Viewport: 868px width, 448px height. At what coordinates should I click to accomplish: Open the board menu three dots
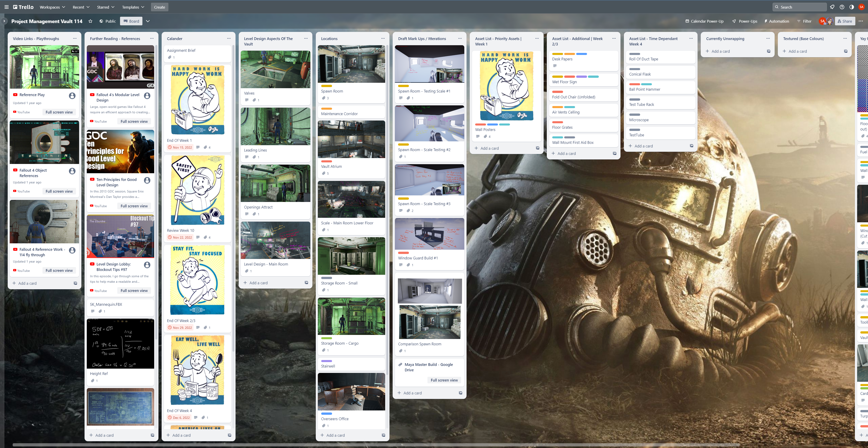(x=861, y=21)
